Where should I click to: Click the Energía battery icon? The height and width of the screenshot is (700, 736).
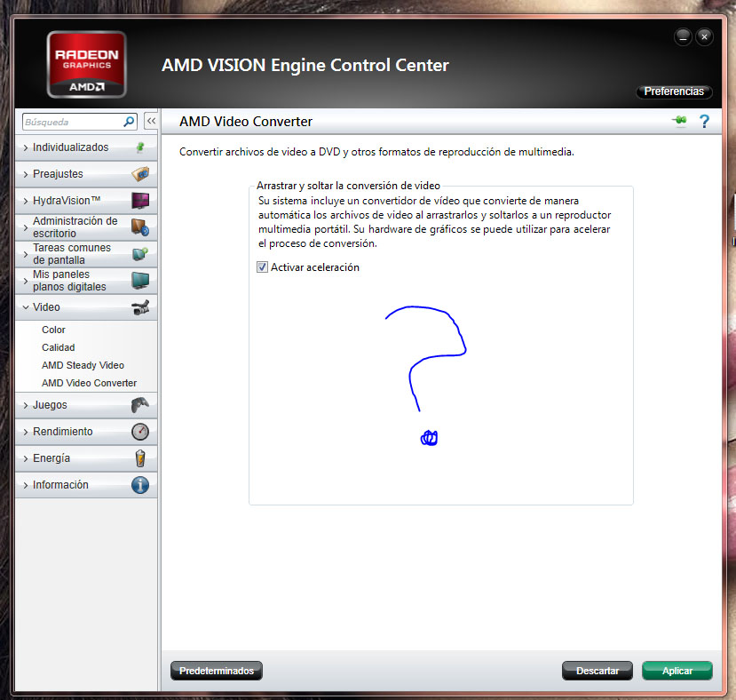[140, 458]
